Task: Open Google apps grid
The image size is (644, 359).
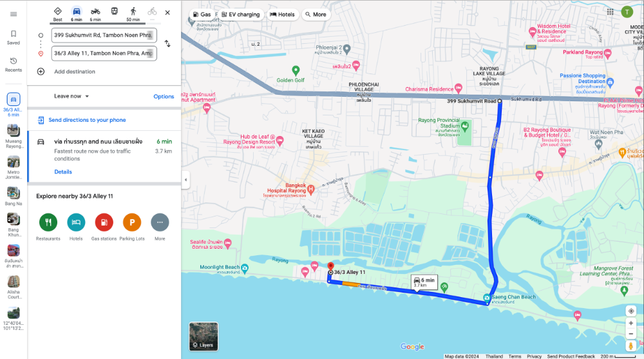Action: point(611,12)
